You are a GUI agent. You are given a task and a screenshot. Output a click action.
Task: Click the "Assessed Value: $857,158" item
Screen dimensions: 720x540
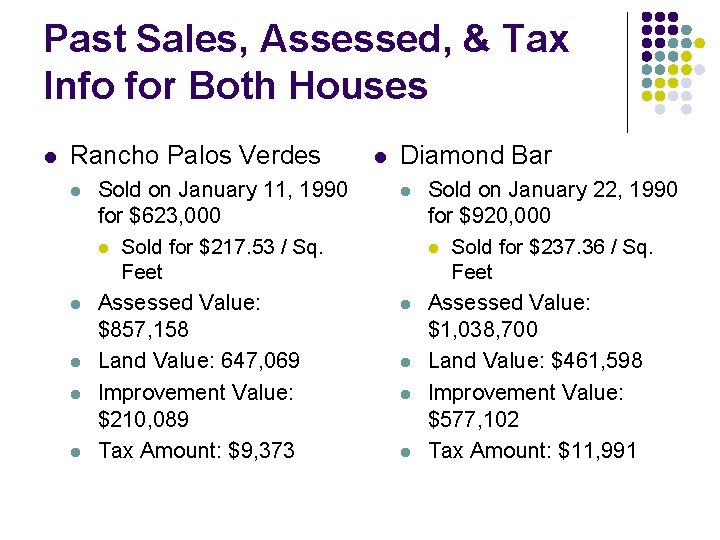pyautogui.click(x=178, y=315)
